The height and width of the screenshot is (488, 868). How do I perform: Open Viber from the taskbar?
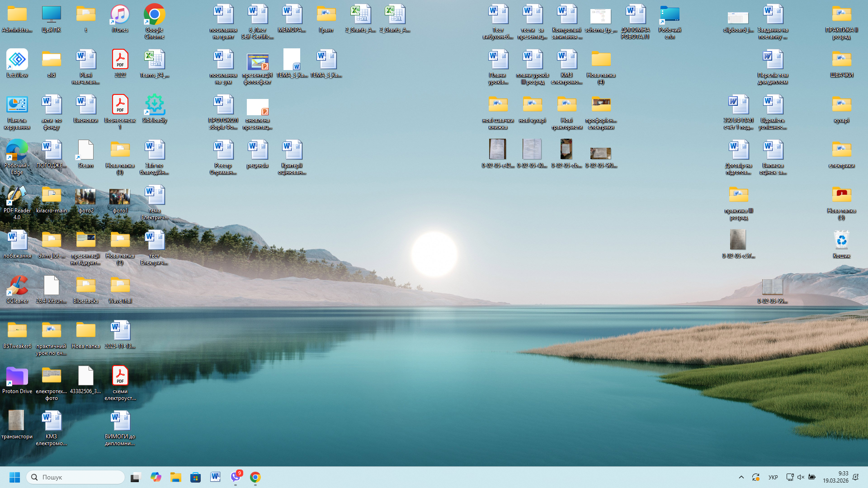coord(236,477)
